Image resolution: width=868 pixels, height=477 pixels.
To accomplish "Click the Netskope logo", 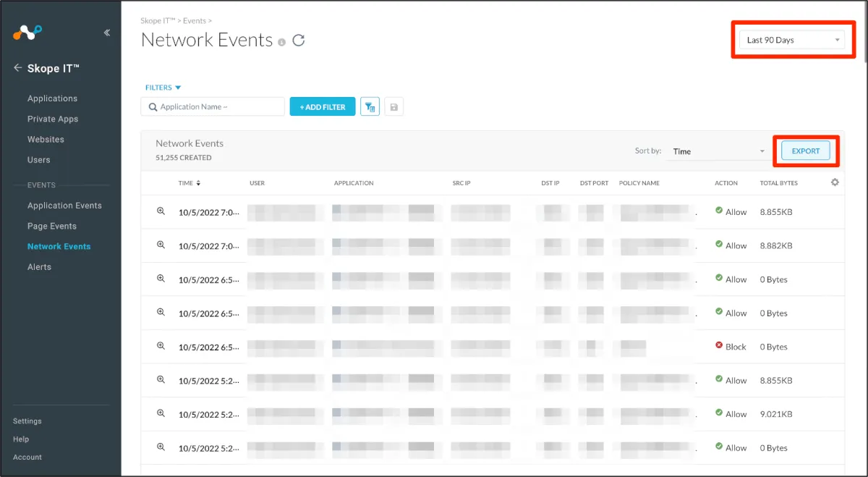I will pos(27,33).
